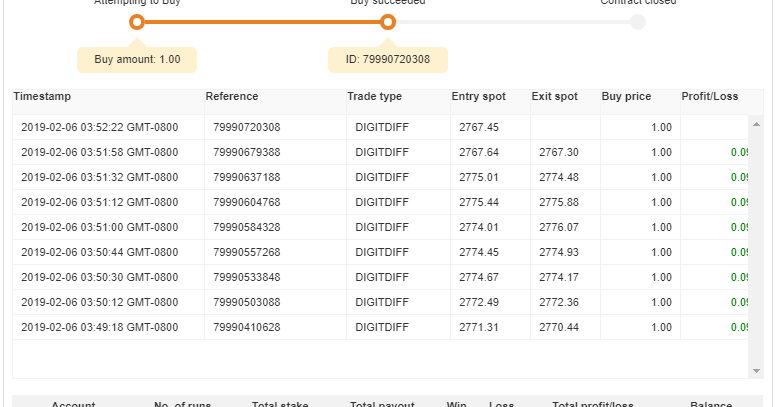Click entry spot value 2767.64

click(x=479, y=152)
